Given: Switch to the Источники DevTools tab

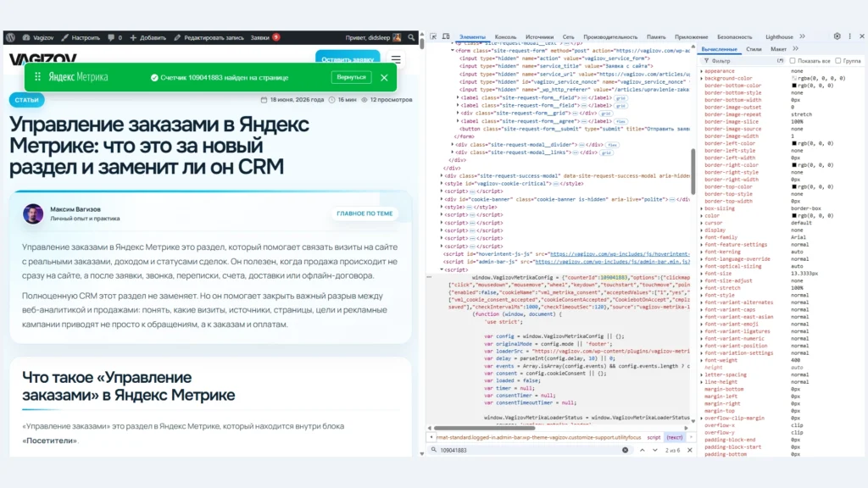Looking at the screenshot, I should tap(539, 37).
